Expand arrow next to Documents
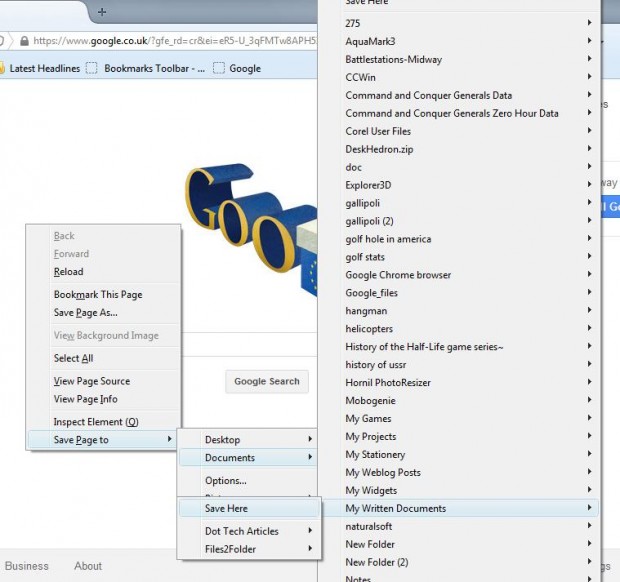This screenshot has height=582, width=620. point(310,457)
